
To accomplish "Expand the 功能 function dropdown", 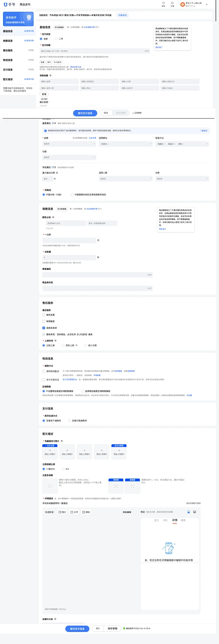I will click(x=69, y=157).
